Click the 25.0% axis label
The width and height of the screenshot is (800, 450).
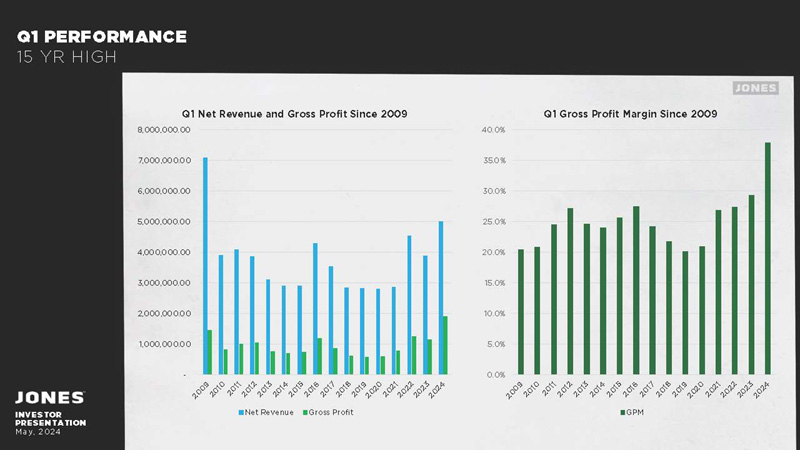click(x=494, y=222)
